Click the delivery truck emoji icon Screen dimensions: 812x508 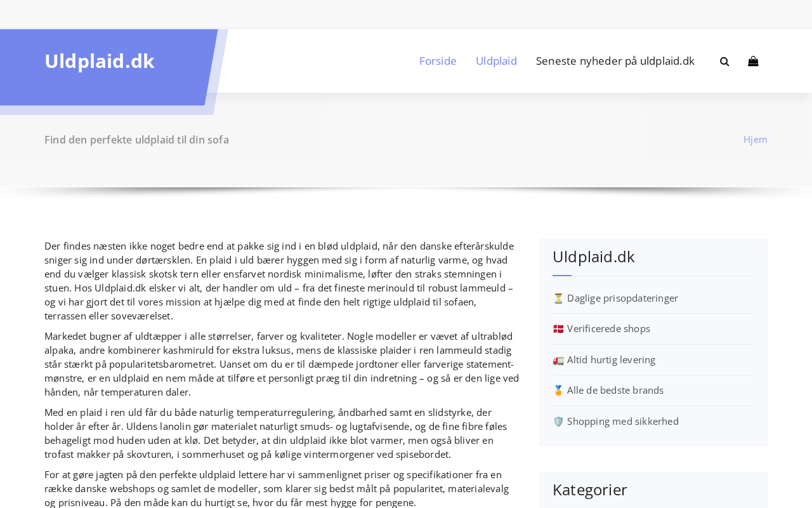click(558, 360)
